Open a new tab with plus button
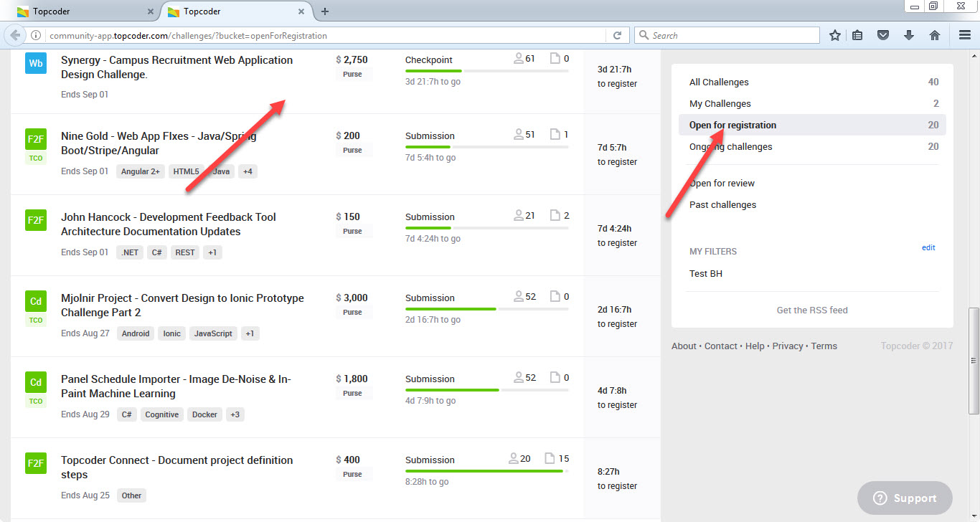980x522 pixels. (325, 11)
